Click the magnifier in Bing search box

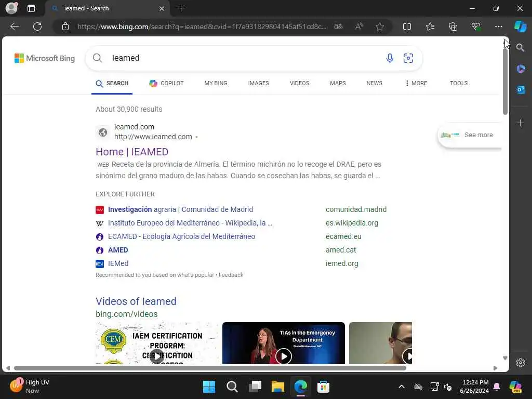point(97,58)
